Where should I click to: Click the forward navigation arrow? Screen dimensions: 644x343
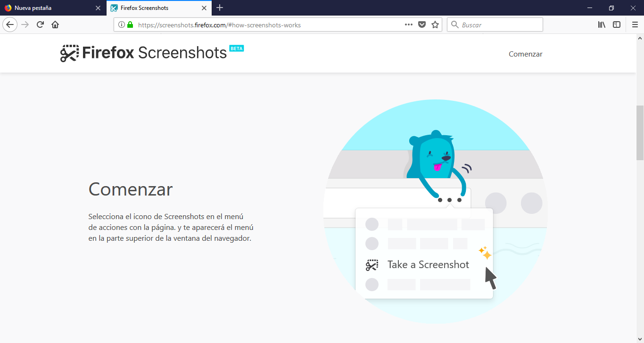25,24
